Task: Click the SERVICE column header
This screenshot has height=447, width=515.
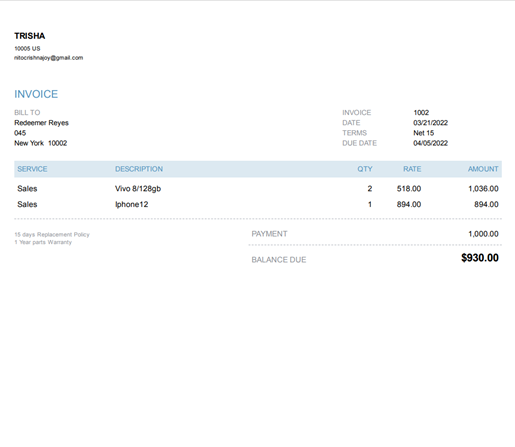Action: pyautogui.click(x=32, y=169)
